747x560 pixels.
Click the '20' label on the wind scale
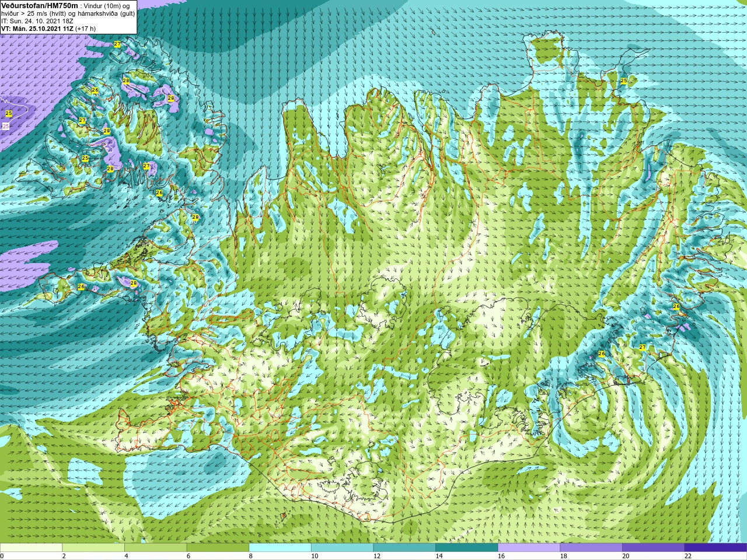(x=626, y=556)
